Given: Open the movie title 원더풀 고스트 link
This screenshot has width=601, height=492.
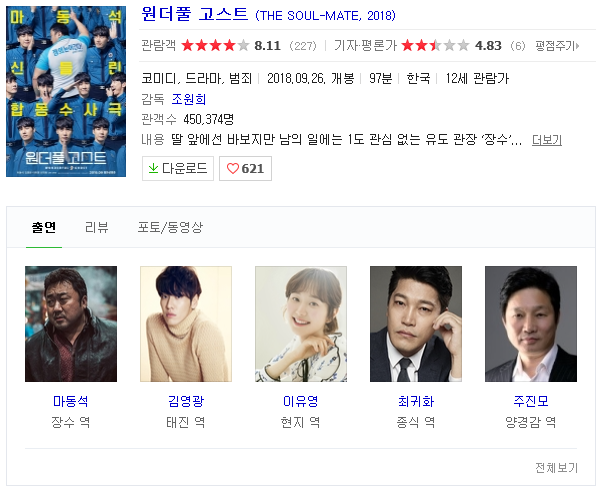Looking at the screenshot, I should (195, 14).
